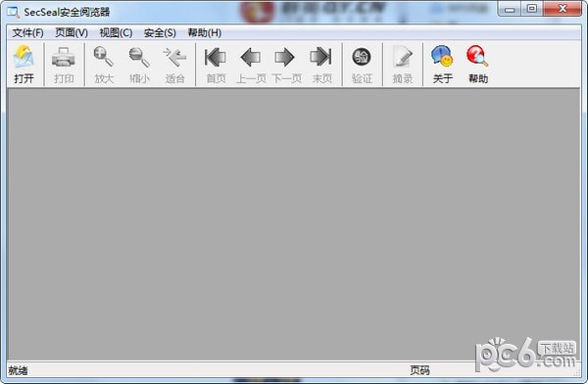Click the 下一页 (Next page) arrow
588x384 pixels.
coord(284,57)
